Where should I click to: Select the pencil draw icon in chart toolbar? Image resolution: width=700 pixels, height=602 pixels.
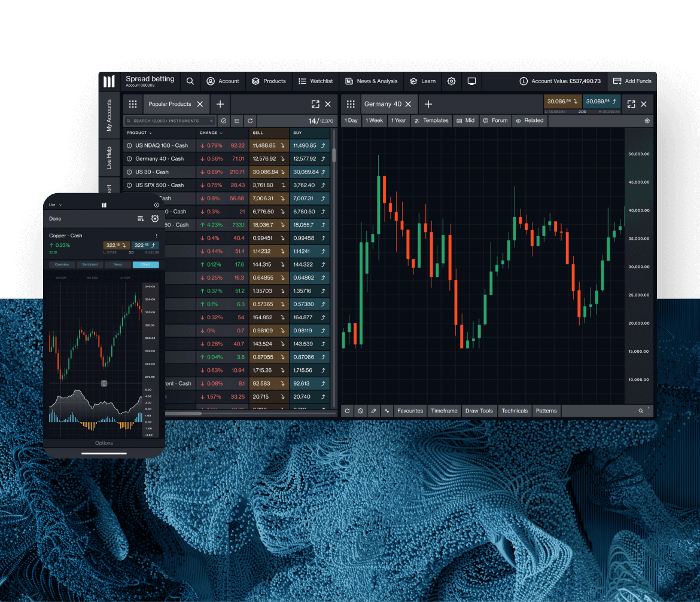[374, 411]
